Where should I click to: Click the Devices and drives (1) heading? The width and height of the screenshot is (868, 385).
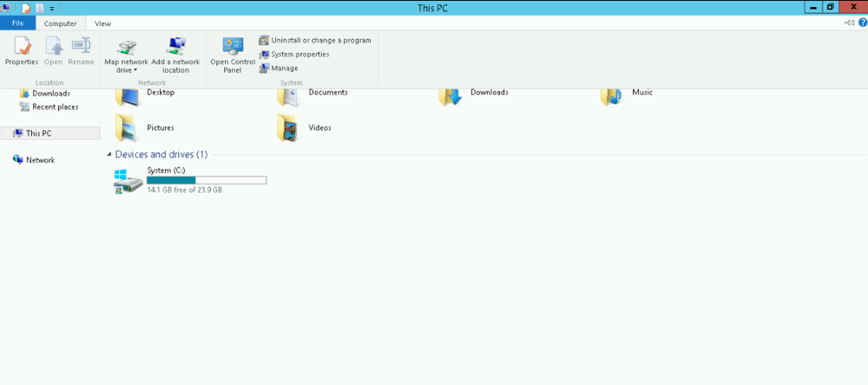pos(161,155)
